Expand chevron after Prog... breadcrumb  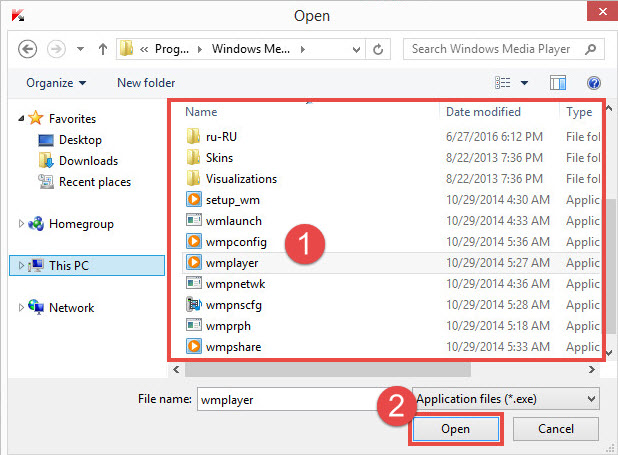(x=200, y=49)
